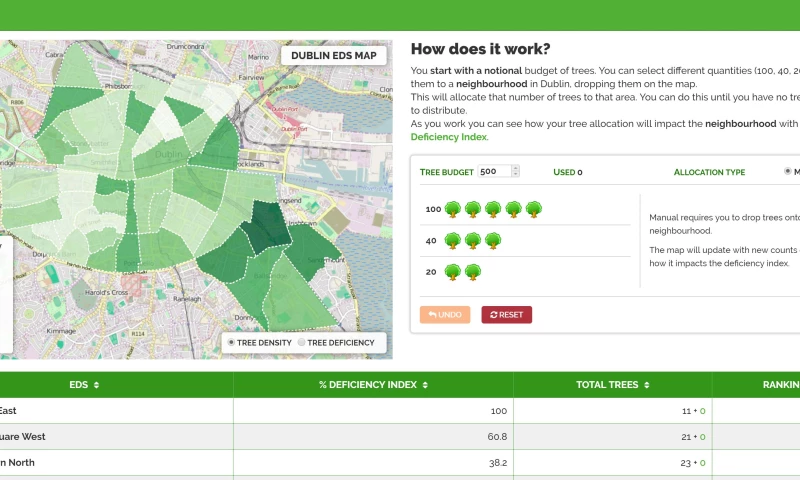Sort by Total Trees arrows
The height and width of the screenshot is (480, 800).
click(x=646, y=385)
